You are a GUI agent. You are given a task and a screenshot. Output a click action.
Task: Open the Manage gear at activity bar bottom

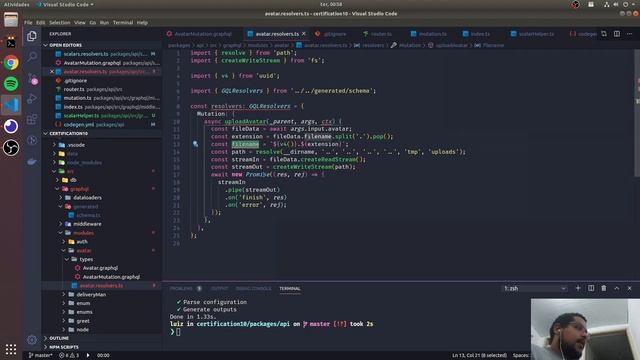(32, 339)
